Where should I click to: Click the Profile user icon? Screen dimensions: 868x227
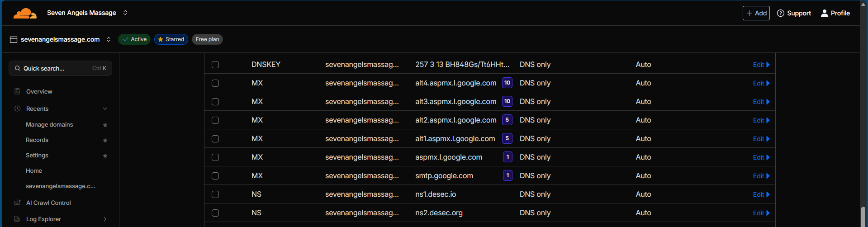tap(824, 13)
